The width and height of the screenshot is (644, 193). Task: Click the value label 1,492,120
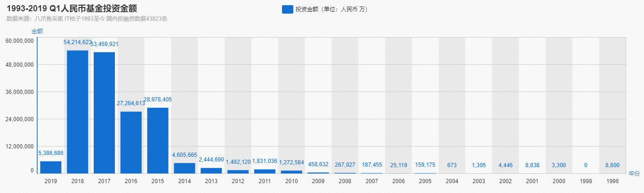tap(238, 162)
